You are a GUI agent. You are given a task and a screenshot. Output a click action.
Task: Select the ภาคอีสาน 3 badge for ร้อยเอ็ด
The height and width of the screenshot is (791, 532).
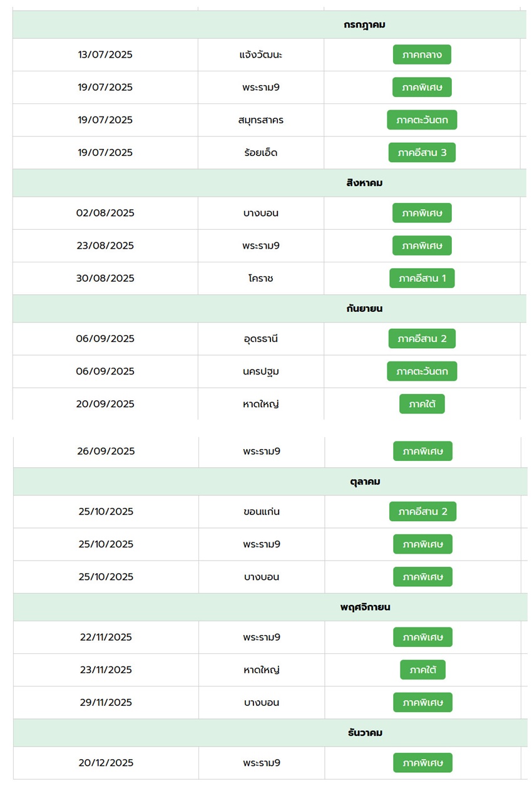422,152
